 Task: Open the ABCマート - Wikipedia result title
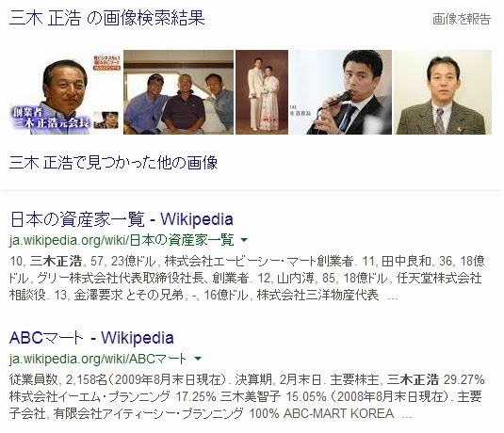91,338
